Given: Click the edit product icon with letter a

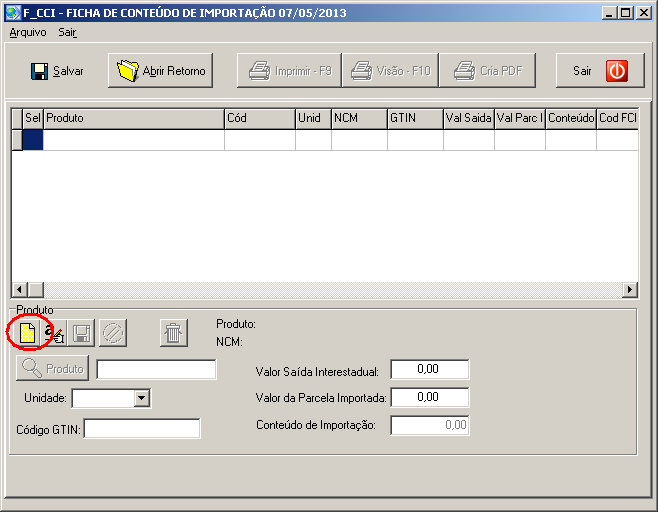Looking at the screenshot, I should [55, 333].
